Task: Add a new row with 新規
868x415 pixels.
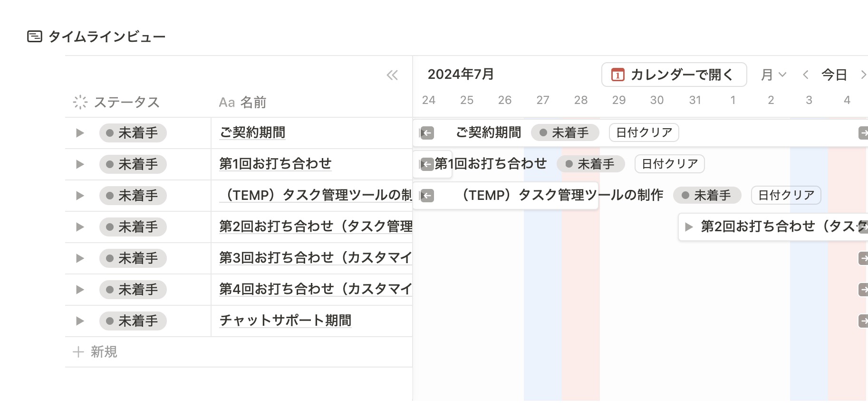Action: tap(95, 352)
